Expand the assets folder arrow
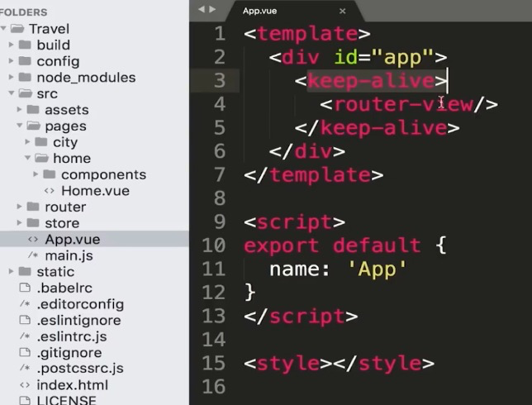Image resolution: width=532 pixels, height=405 pixels. point(19,109)
